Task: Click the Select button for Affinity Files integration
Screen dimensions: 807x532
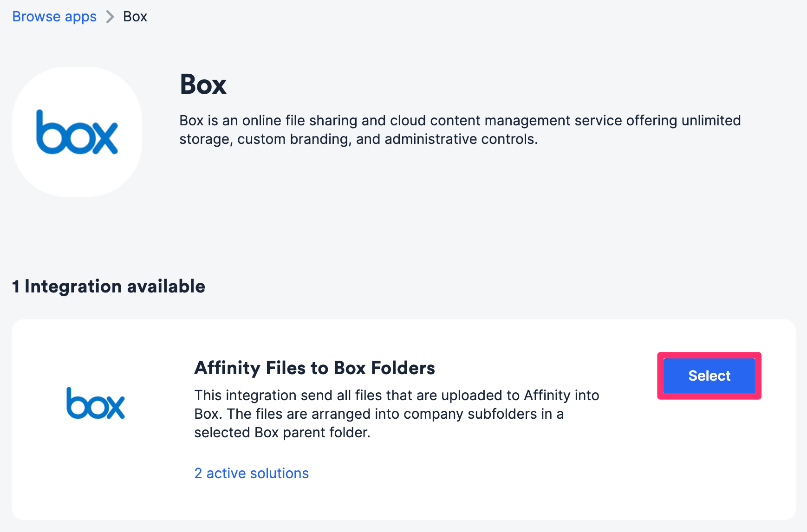Action: pyautogui.click(x=709, y=376)
